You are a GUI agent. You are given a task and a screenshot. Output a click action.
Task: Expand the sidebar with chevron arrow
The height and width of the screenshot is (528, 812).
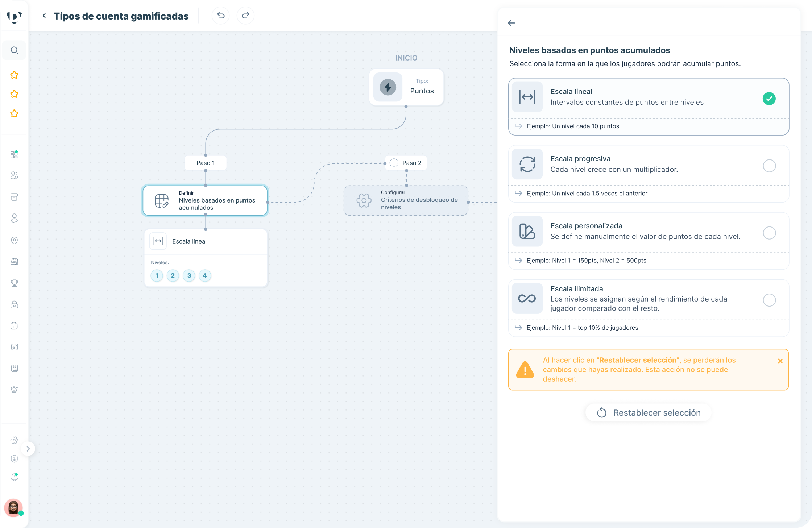[x=28, y=449]
